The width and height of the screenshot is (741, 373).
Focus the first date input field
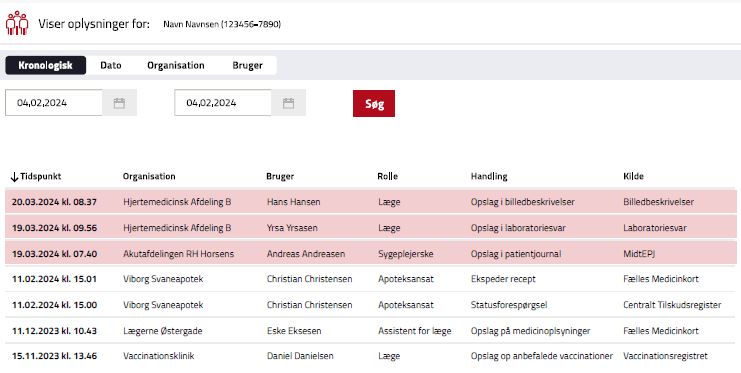54,103
